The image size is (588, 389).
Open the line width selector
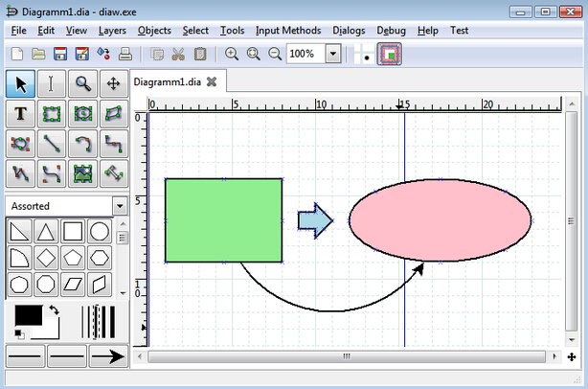(x=99, y=322)
